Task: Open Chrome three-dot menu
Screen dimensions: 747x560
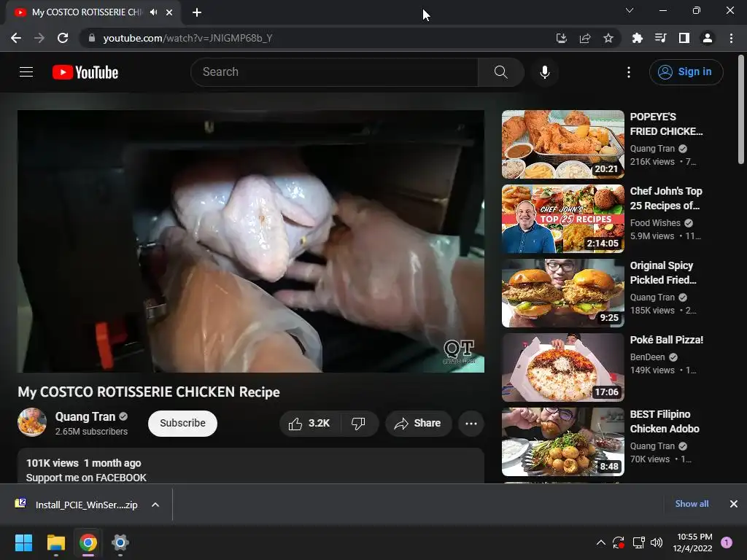Action: [x=731, y=38]
